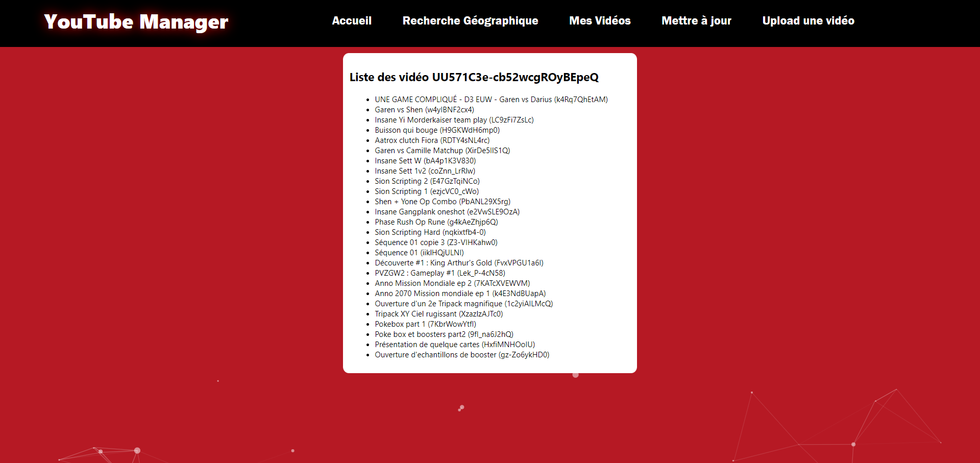Go to Recherche Géographique page

pyautogui.click(x=470, y=21)
